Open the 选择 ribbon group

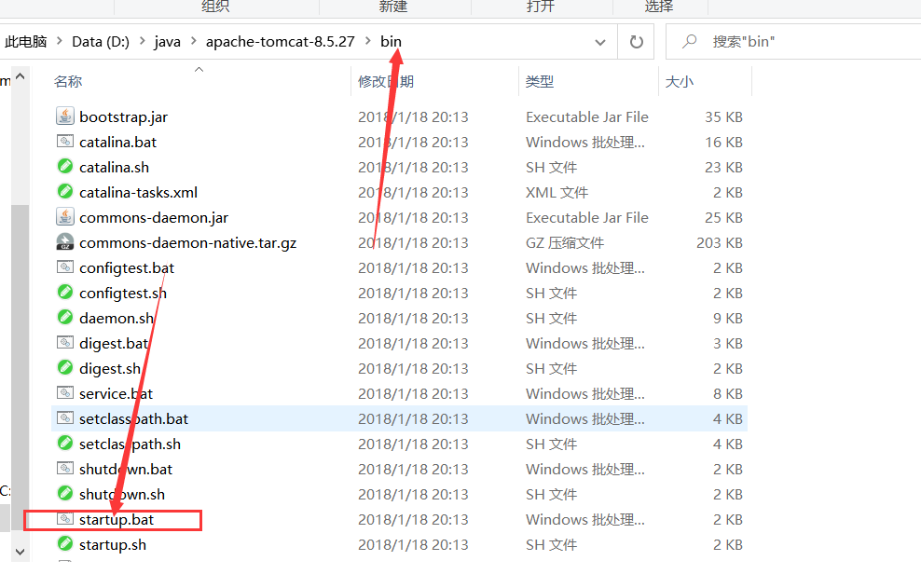658,7
